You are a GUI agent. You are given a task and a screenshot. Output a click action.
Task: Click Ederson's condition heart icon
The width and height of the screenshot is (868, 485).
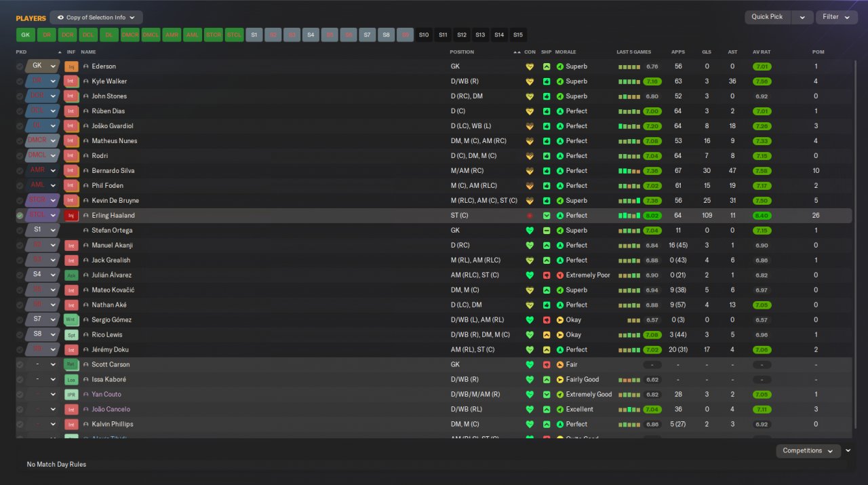(x=530, y=66)
